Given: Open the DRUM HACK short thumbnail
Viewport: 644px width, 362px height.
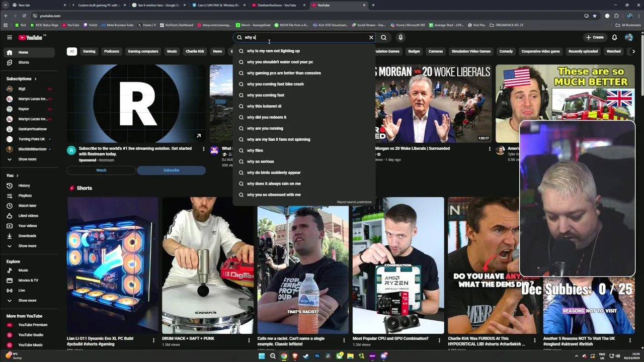Looking at the screenshot, I should [208, 265].
